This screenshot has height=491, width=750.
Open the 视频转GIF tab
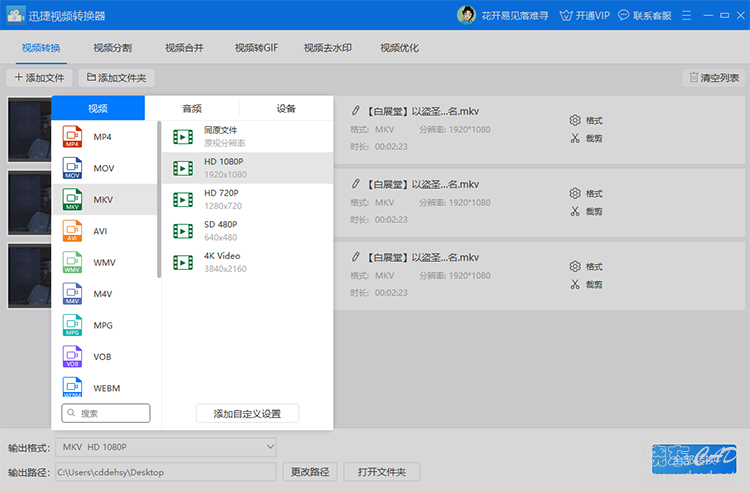pyautogui.click(x=256, y=48)
